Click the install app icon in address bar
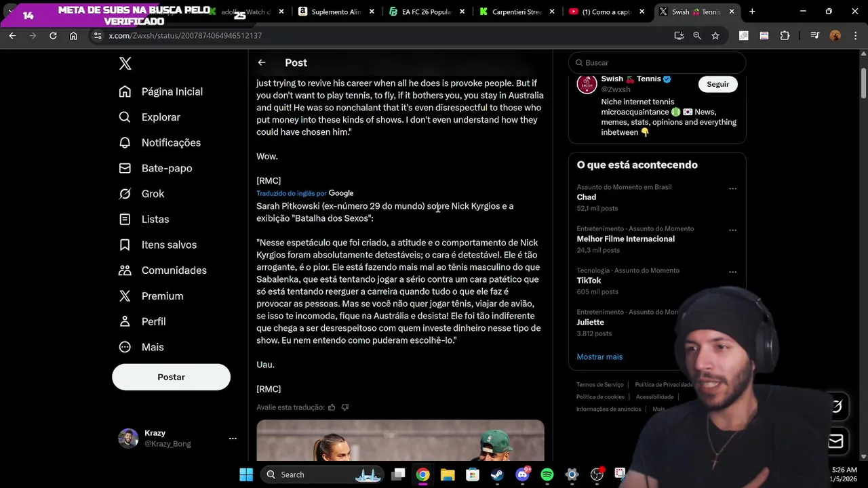This screenshot has width=868, height=488. pos(679,35)
